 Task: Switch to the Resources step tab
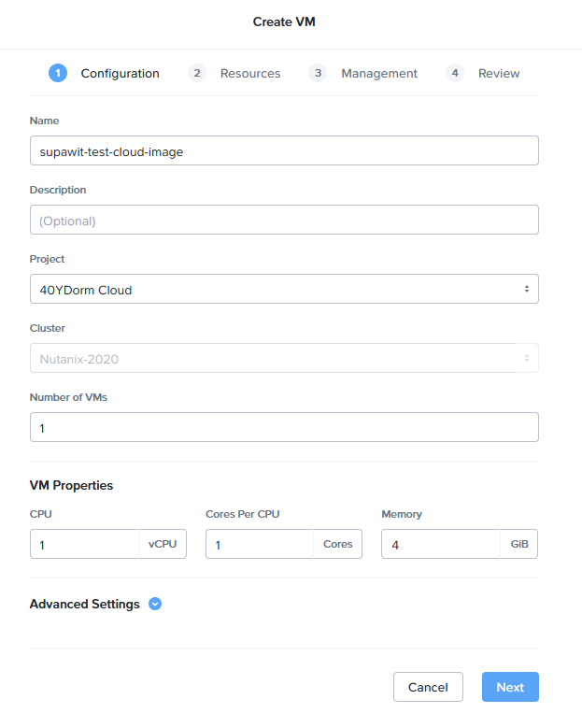(x=249, y=73)
